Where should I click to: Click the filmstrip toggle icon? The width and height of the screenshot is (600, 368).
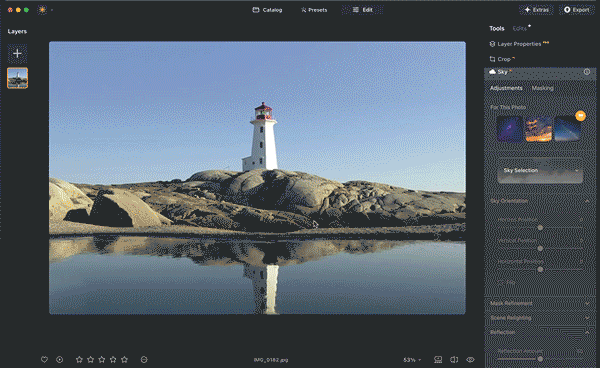[x=438, y=360]
